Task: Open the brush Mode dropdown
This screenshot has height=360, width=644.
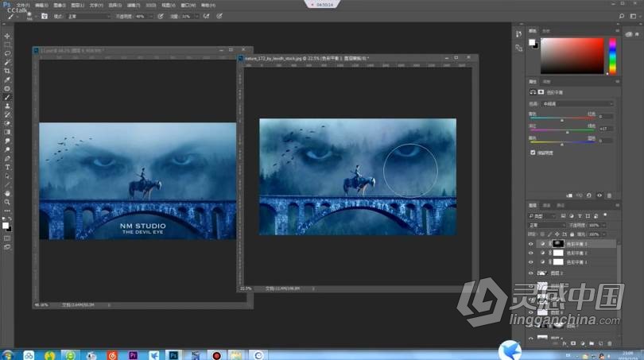Action: click(88, 17)
